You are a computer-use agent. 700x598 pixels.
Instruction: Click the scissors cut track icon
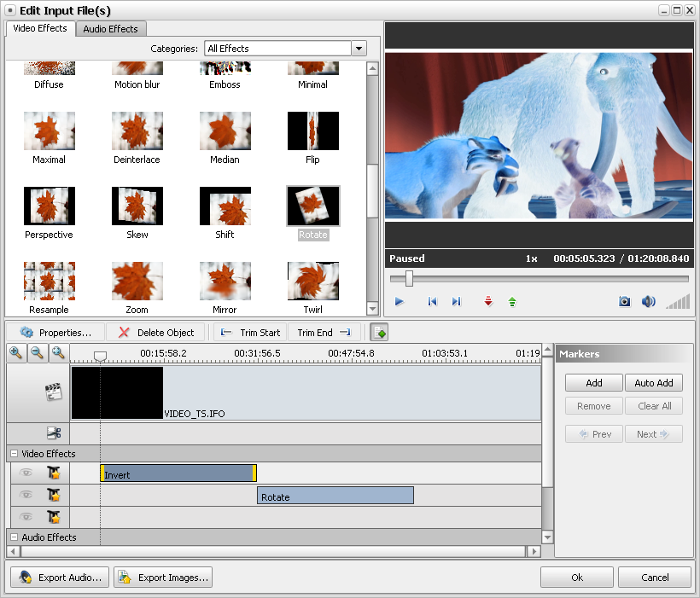(54, 433)
